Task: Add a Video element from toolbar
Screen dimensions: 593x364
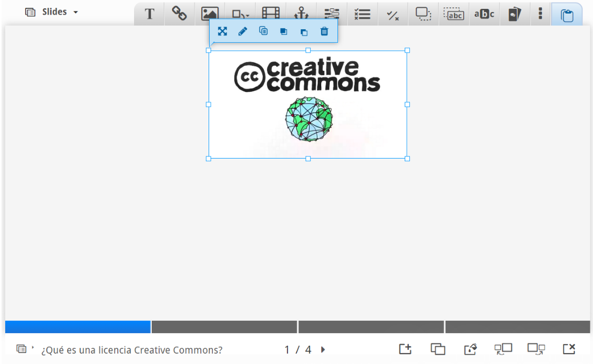Action: [271, 14]
